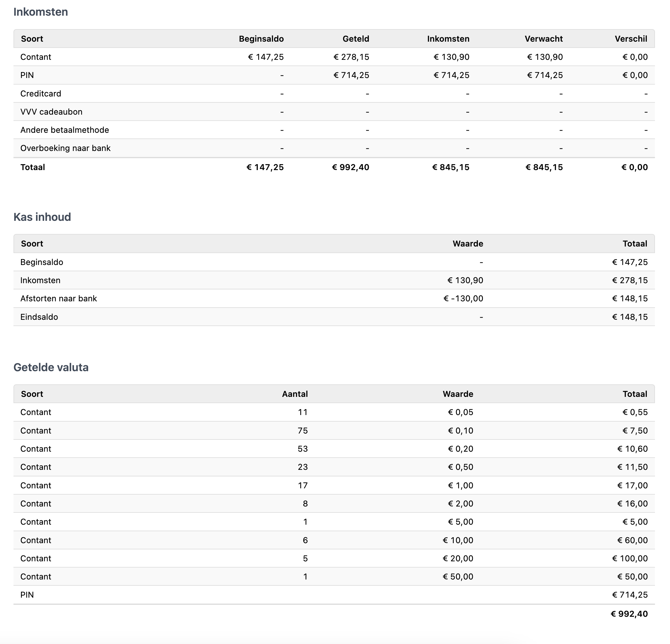Click the Totaal row label in Inkomsten table
The width and height of the screenshot is (670, 644).
33,167
